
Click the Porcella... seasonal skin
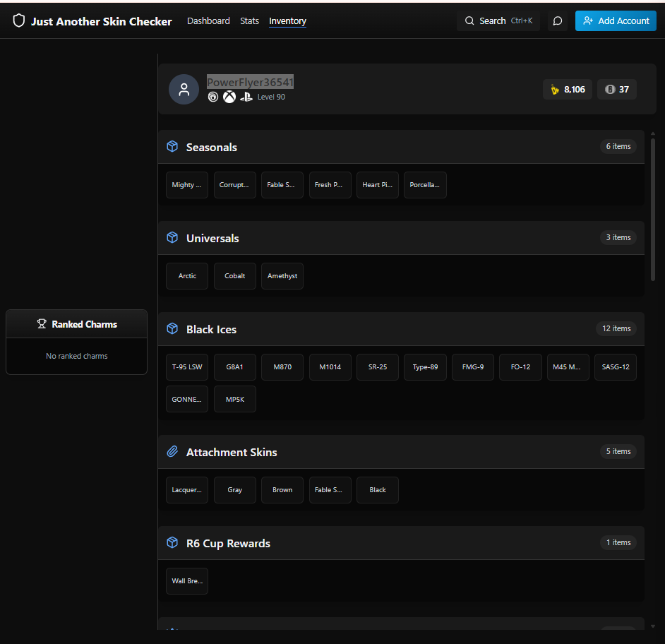coord(425,185)
